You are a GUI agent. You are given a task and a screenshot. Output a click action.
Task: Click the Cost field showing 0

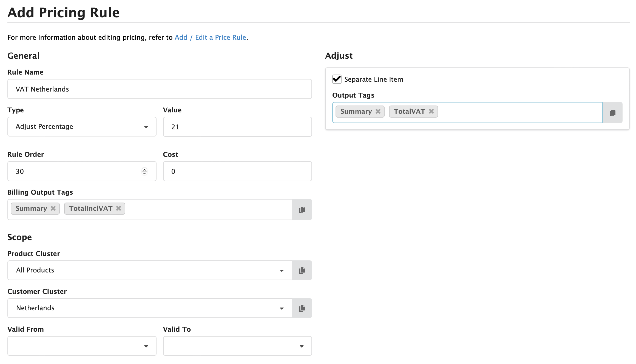click(x=237, y=171)
